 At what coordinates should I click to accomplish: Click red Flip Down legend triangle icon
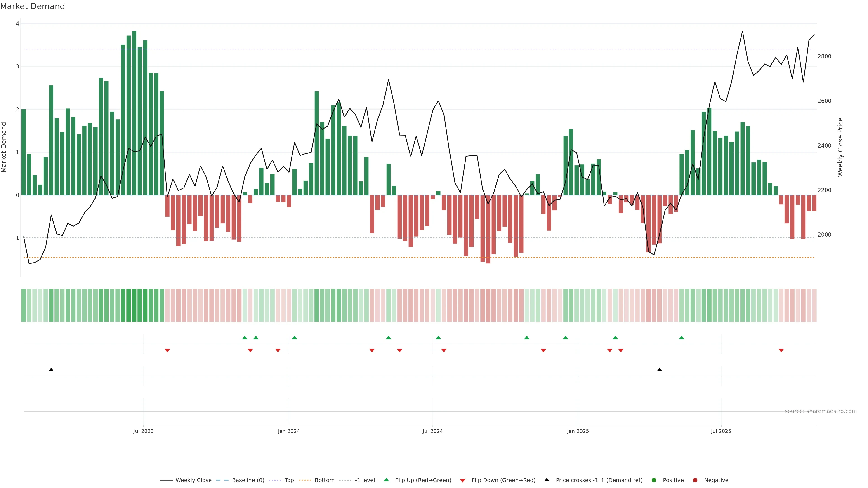click(x=463, y=480)
